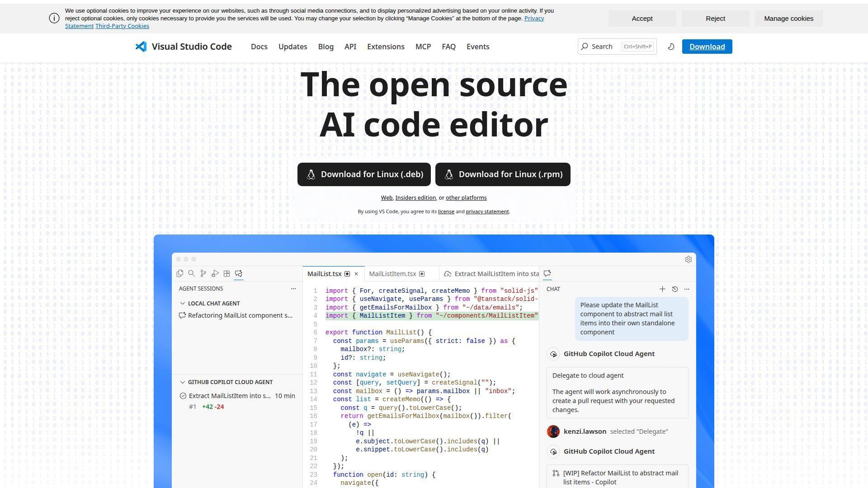Open the settings gear in the editor corner

[688, 259]
